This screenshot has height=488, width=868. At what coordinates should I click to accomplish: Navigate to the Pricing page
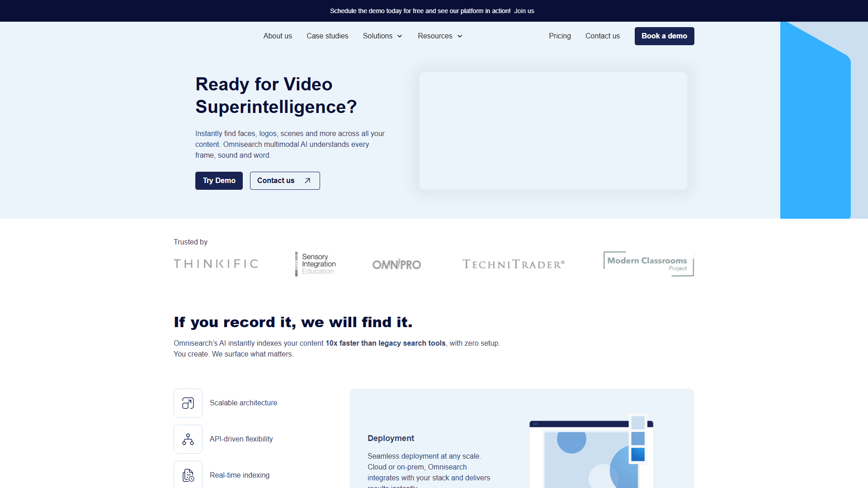tap(560, 36)
